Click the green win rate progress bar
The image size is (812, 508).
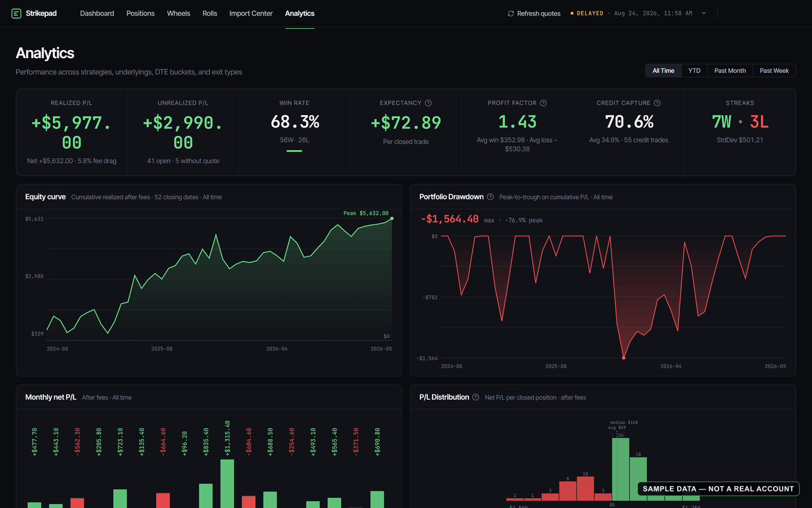(294, 151)
